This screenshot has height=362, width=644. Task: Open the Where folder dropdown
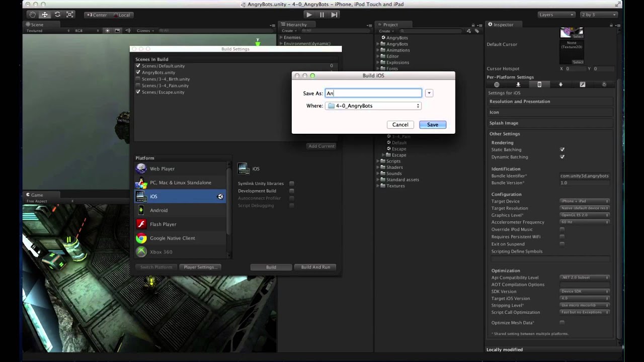click(x=373, y=106)
